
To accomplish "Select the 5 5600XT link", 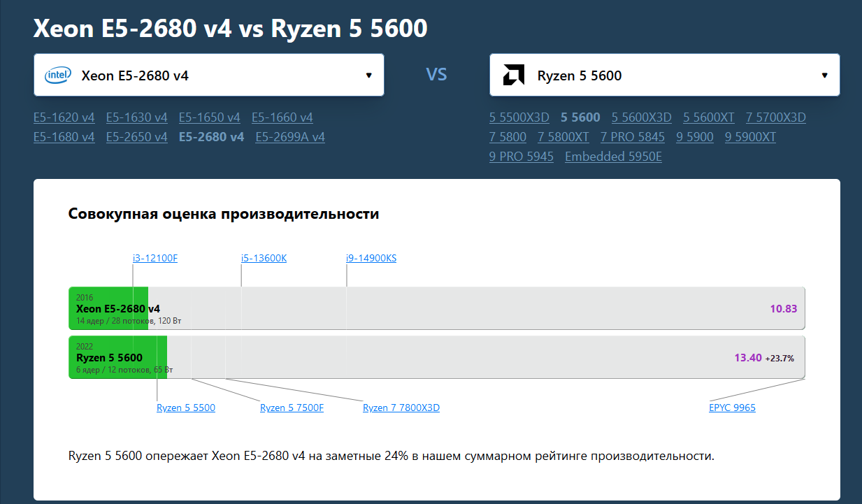I will [x=709, y=117].
